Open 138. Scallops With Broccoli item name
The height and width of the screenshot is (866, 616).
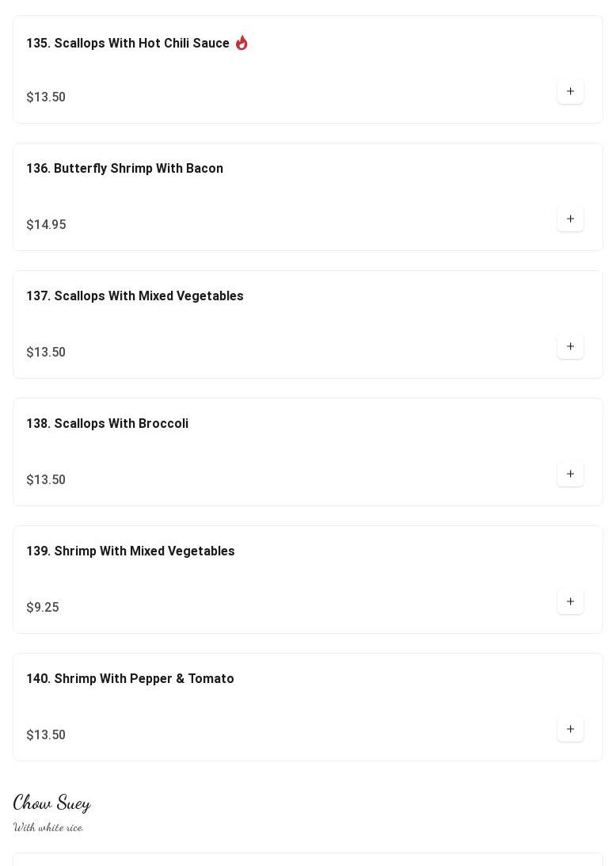(x=107, y=424)
